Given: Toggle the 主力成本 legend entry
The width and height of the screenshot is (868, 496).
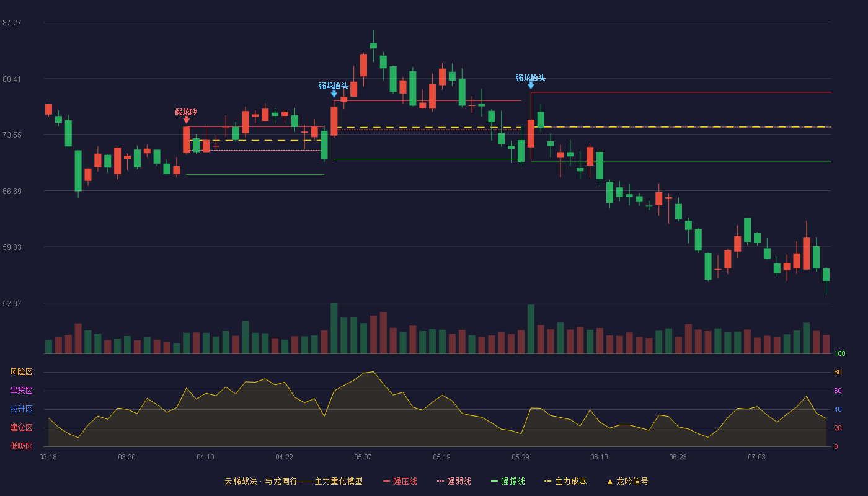Looking at the screenshot, I should click(565, 481).
